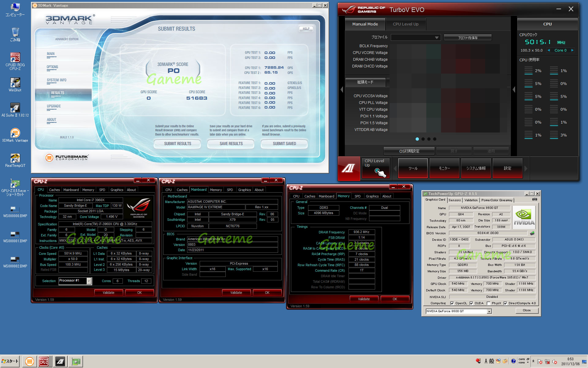Toggle the PhysX checkbox in GPU-Z
This screenshot has width=588, height=368.
[x=488, y=303]
